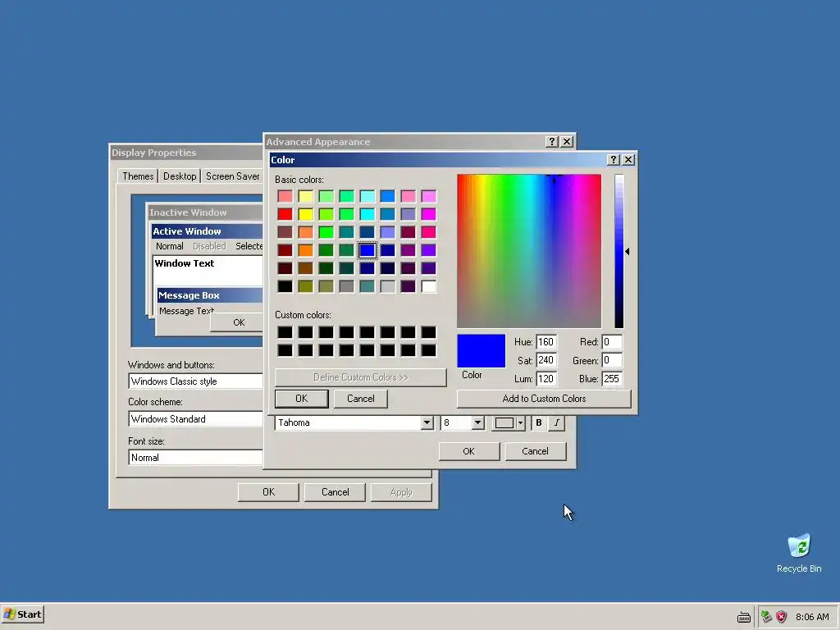Image resolution: width=840 pixels, height=630 pixels.
Task: Click the Lum value field
Action: 546,379
